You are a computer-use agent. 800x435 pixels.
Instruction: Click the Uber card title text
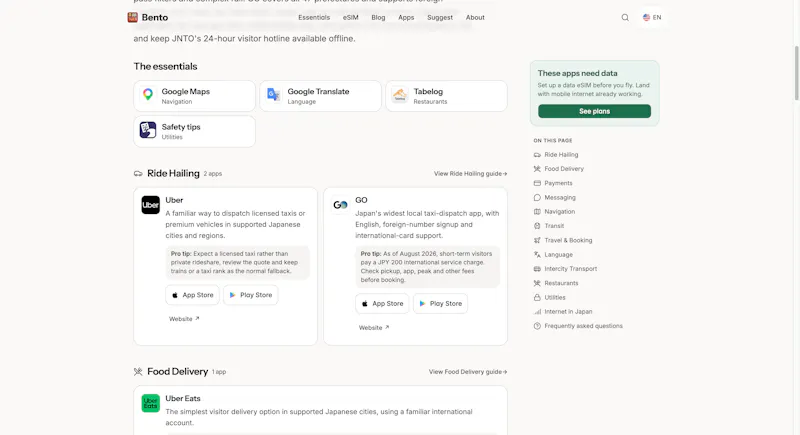pos(174,200)
